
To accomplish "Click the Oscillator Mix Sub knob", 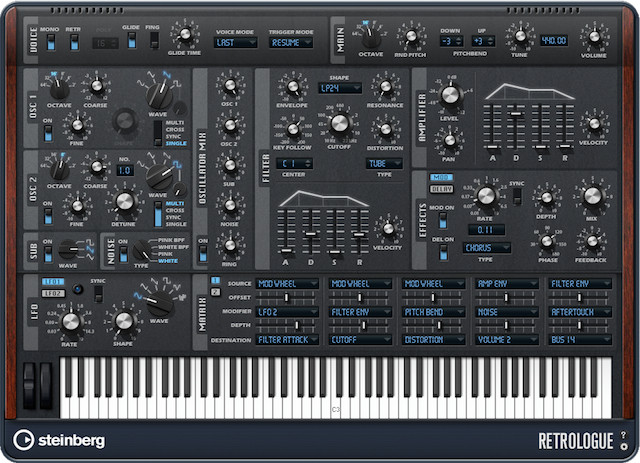I will 230,165.
